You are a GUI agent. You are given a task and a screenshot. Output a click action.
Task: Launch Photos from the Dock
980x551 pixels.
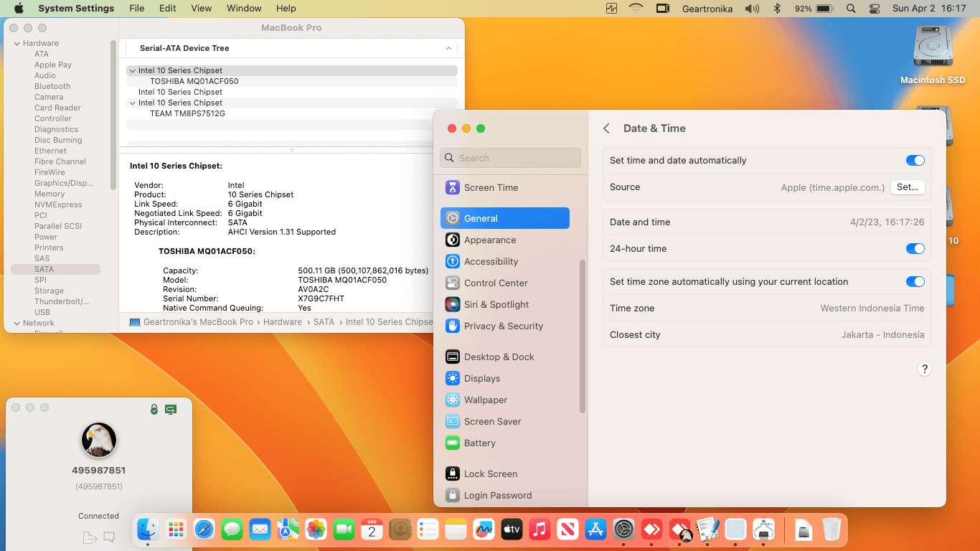pyautogui.click(x=316, y=530)
